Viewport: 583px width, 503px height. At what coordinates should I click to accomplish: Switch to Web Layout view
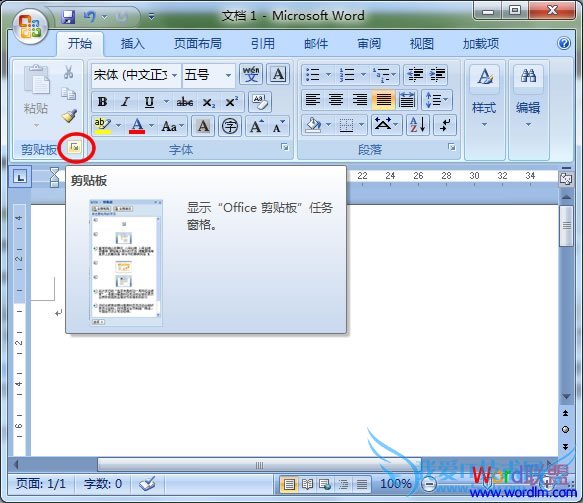pyautogui.click(x=325, y=484)
